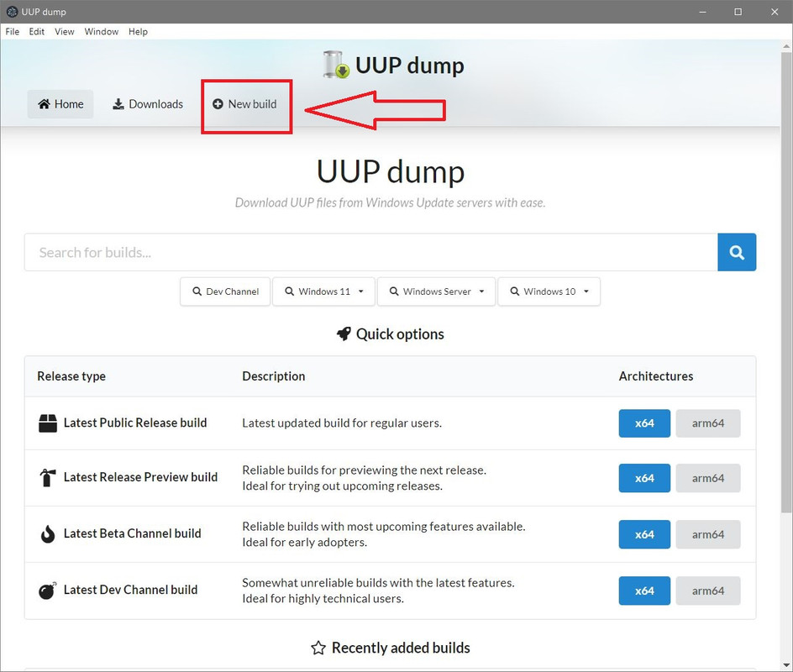Click the scrollbar down arrow
Screen dimensions: 793x672
[786, 665]
